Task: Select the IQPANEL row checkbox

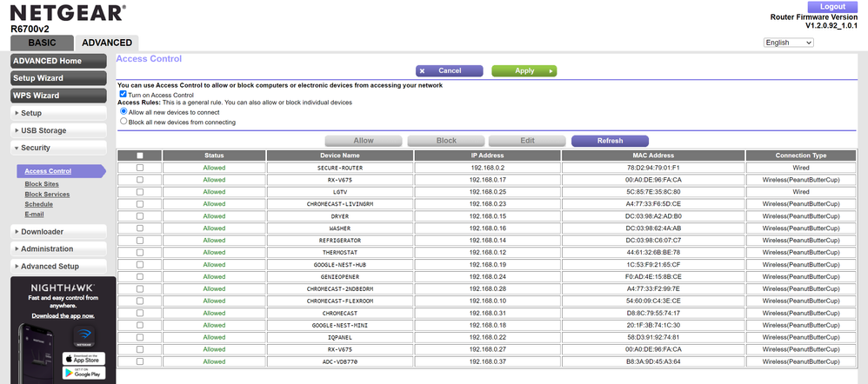Action: [x=139, y=337]
